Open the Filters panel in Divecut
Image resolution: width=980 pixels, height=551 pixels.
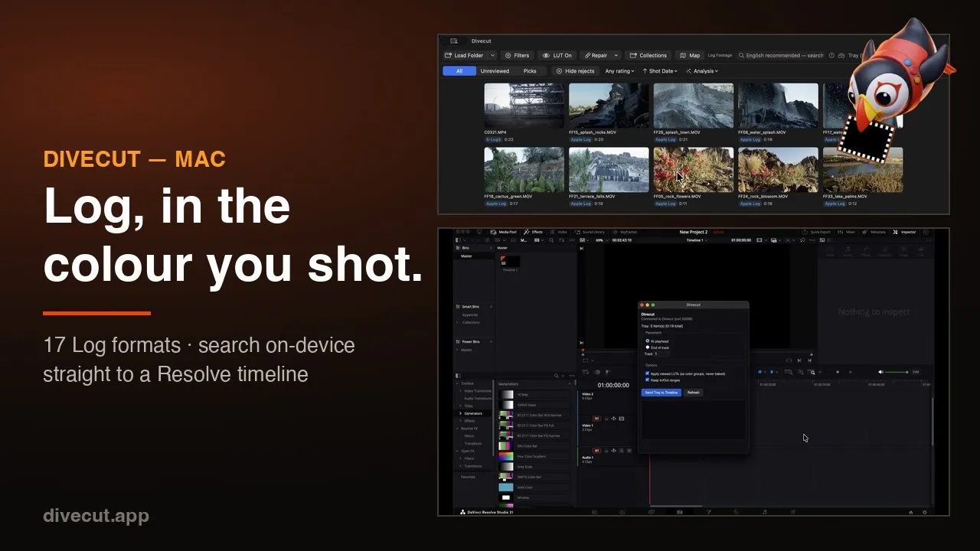click(x=517, y=55)
